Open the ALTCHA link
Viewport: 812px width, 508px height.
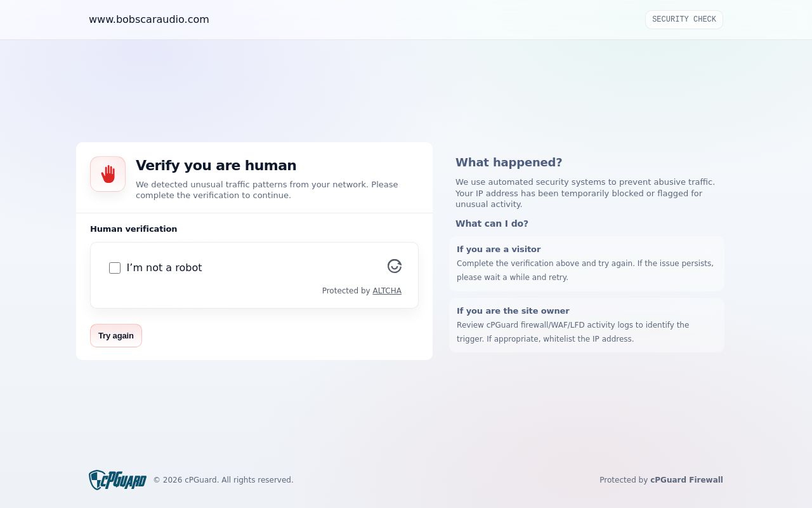click(387, 291)
